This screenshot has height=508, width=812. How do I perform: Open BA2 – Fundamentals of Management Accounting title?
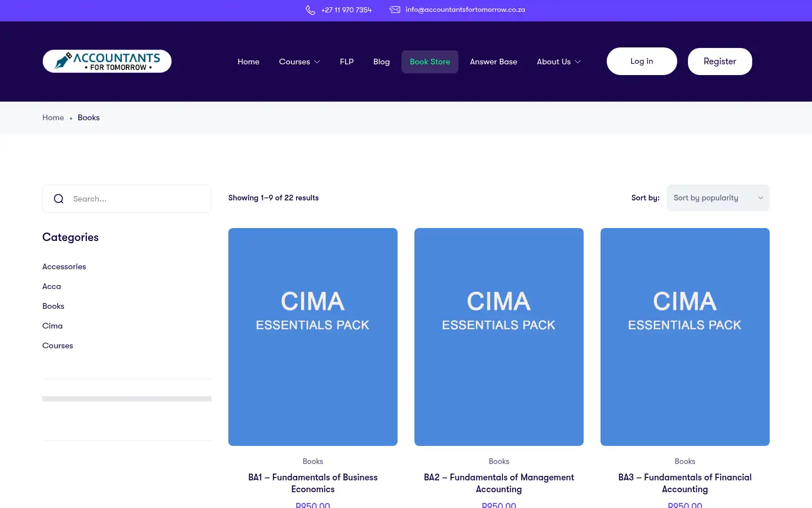tap(499, 483)
